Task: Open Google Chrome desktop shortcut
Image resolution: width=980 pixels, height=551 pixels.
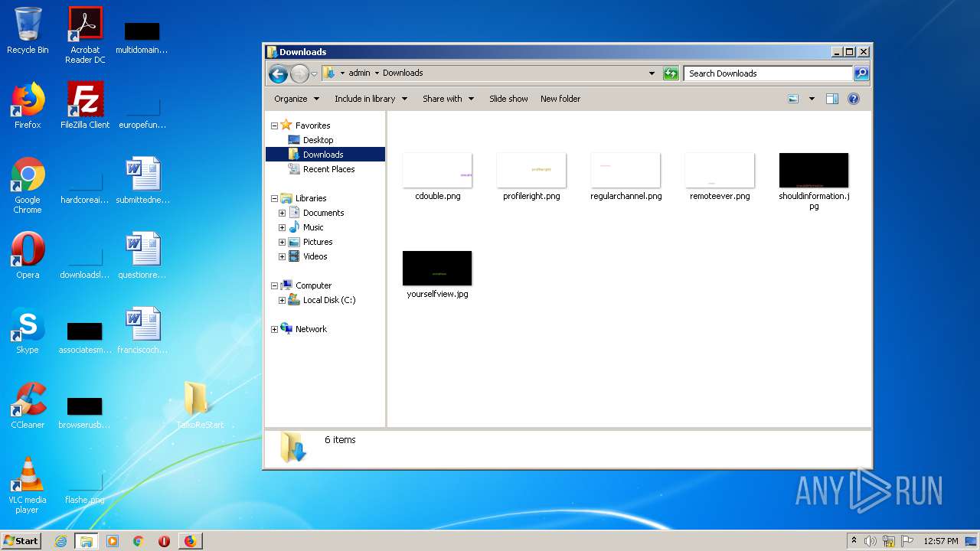Action: [28, 185]
